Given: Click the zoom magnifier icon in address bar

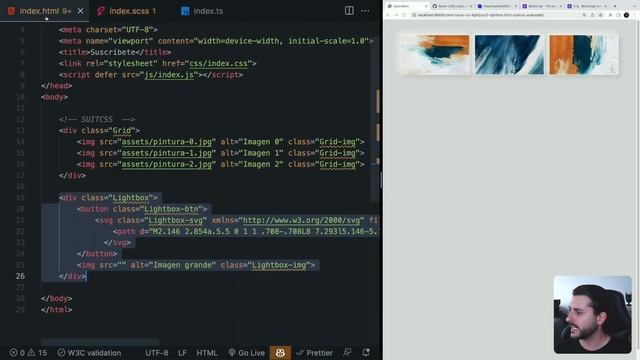Looking at the screenshot, I should (x=584, y=15).
